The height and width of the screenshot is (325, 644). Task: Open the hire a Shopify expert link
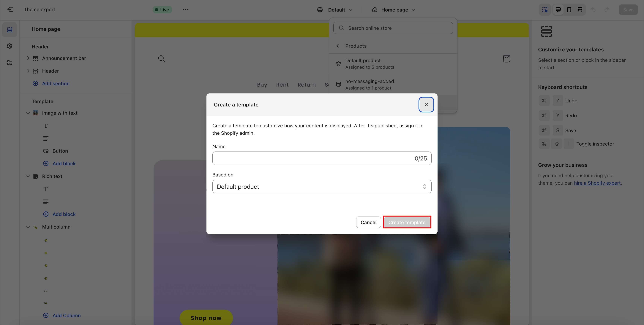[597, 183]
